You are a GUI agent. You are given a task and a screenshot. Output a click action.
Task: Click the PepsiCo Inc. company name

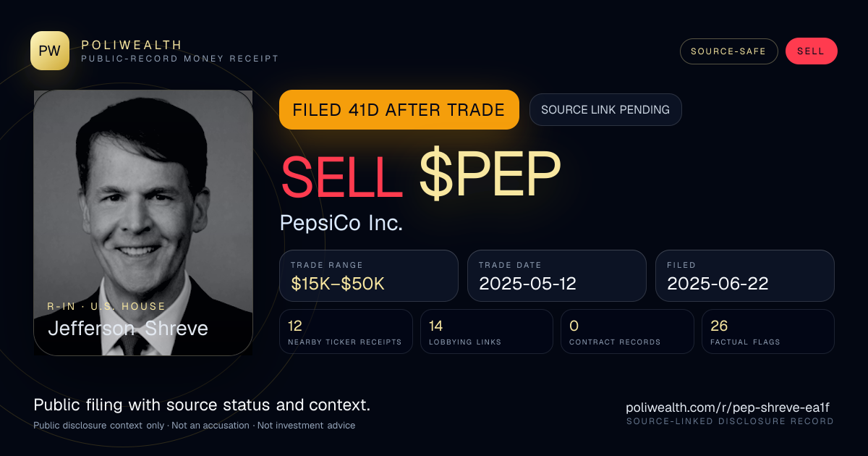click(x=341, y=223)
